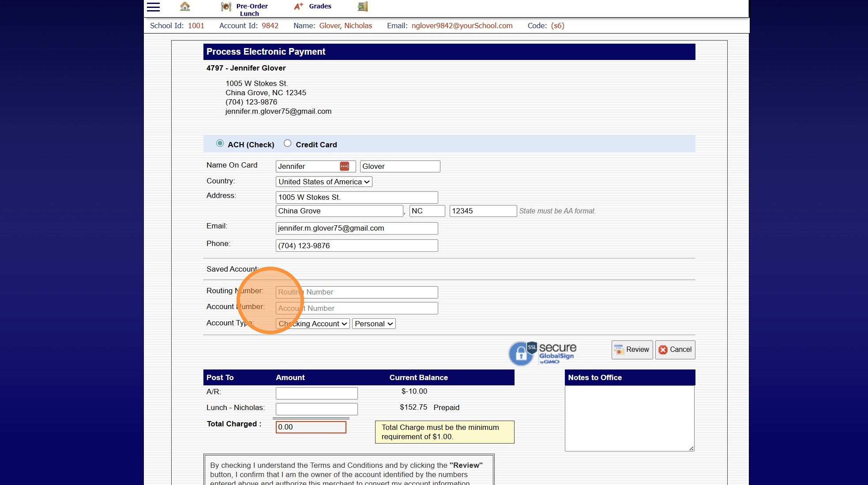Click the A+ Grades icon
This screenshot has width=868, height=485.
[x=299, y=6]
